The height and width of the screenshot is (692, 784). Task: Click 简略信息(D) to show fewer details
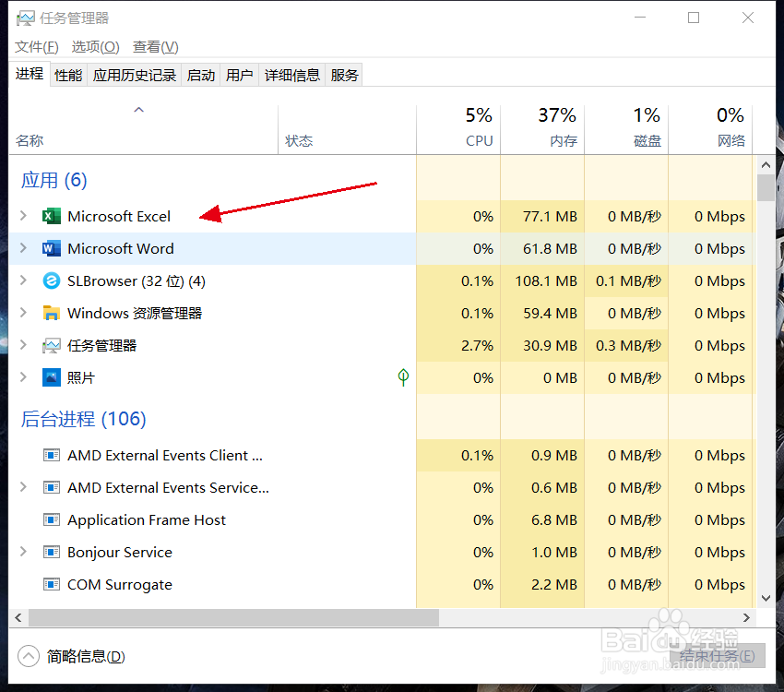(86, 656)
